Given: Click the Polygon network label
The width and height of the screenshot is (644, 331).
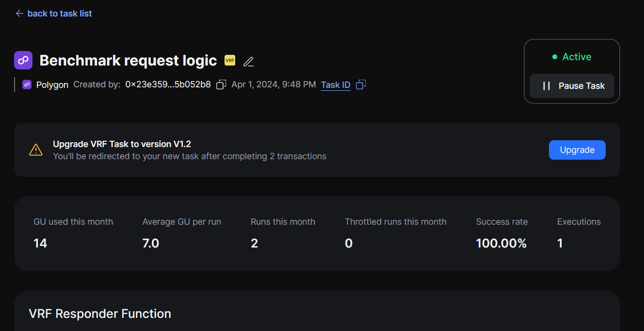Looking at the screenshot, I should click(x=52, y=84).
